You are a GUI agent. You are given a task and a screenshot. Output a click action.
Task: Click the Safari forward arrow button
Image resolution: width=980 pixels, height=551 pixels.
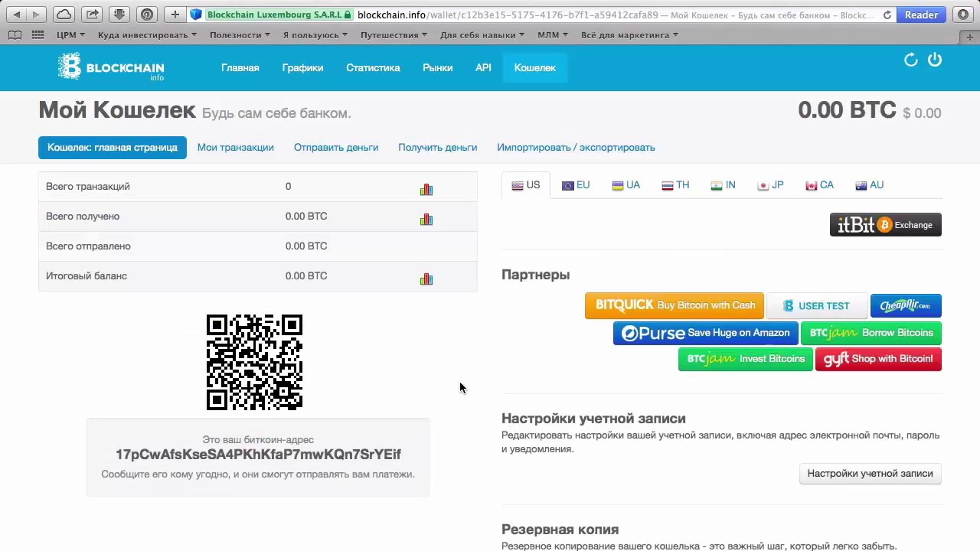(x=36, y=15)
